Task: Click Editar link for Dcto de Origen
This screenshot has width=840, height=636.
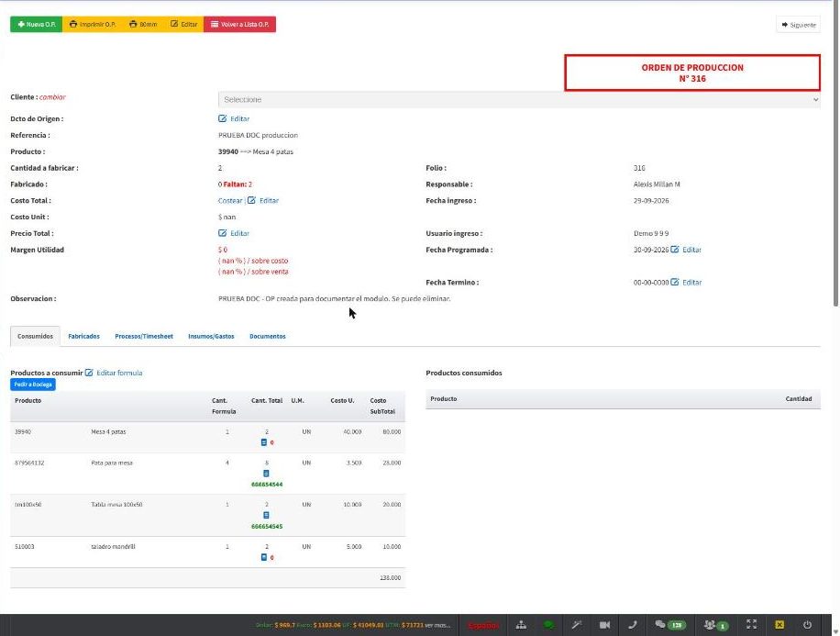Action: point(234,118)
